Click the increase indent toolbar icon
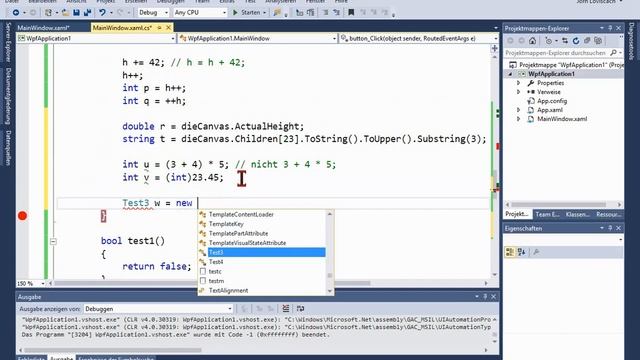 (311, 13)
